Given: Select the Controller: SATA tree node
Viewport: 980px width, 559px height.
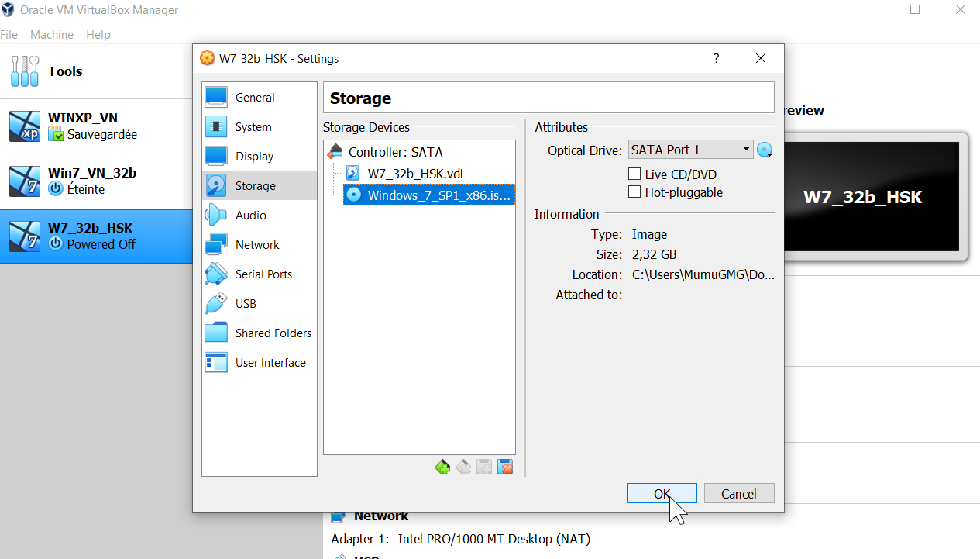Looking at the screenshot, I should (x=419, y=152).
